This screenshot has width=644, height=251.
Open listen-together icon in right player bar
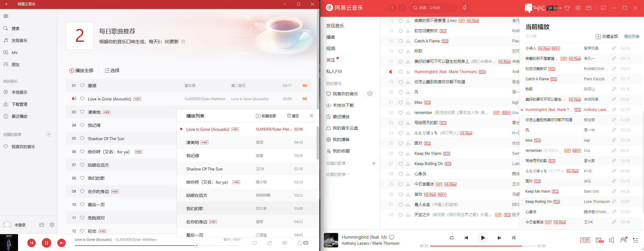pos(624,240)
